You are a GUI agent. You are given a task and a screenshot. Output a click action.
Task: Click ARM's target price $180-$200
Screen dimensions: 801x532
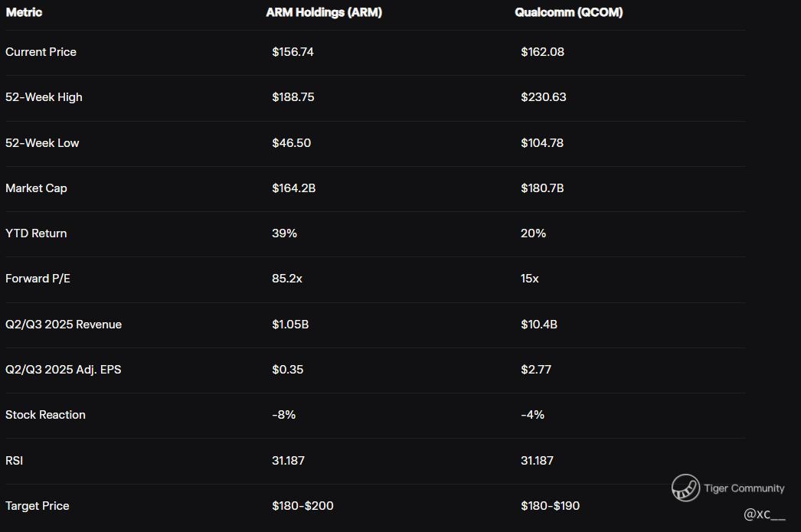302,506
